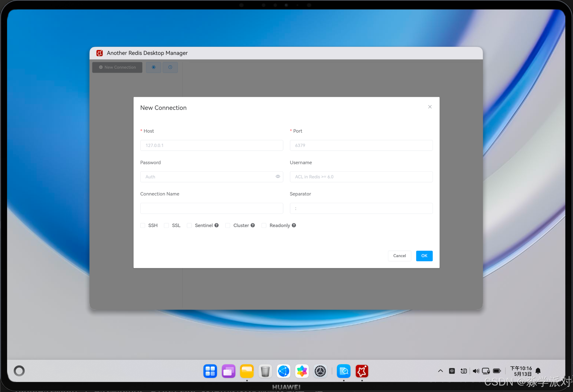Click the Readonly help question mark icon

point(294,225)
